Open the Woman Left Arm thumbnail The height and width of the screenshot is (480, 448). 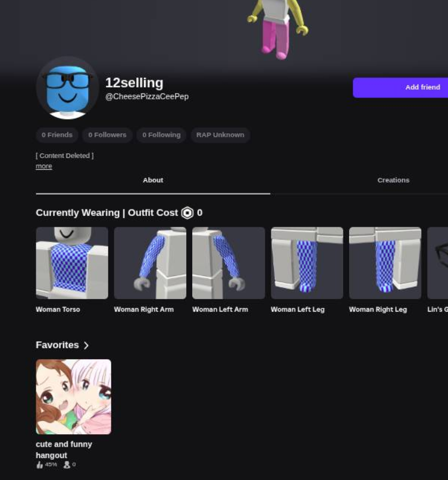tap(228, 263)
